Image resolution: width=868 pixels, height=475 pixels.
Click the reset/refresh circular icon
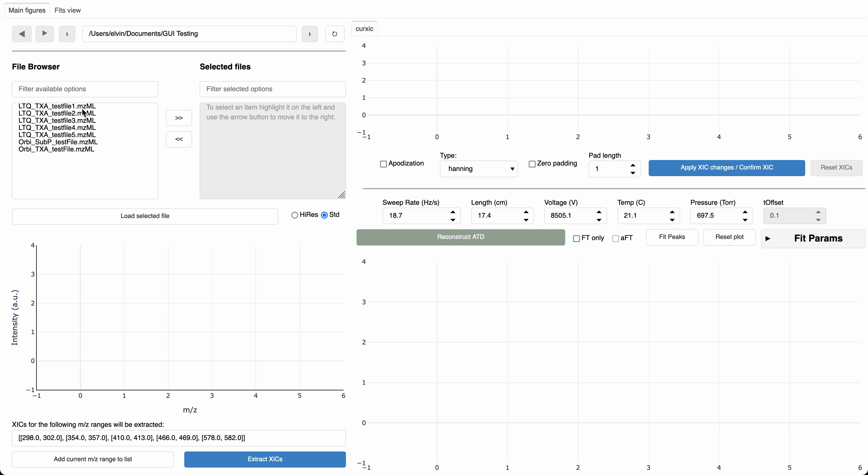coord(335,33)
